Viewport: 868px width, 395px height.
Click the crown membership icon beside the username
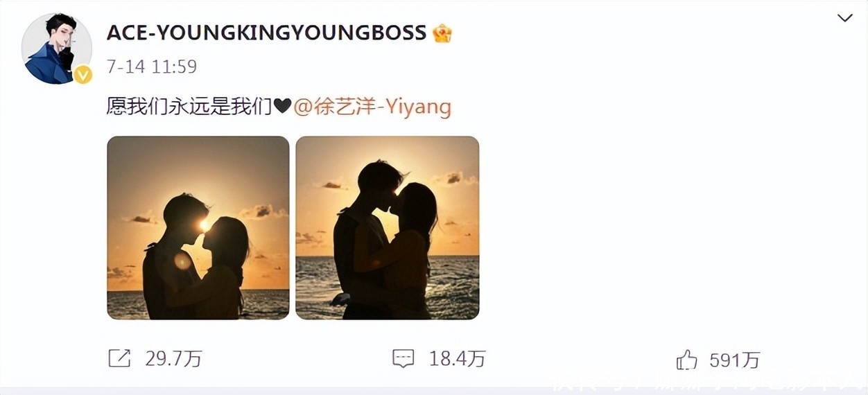442,33
